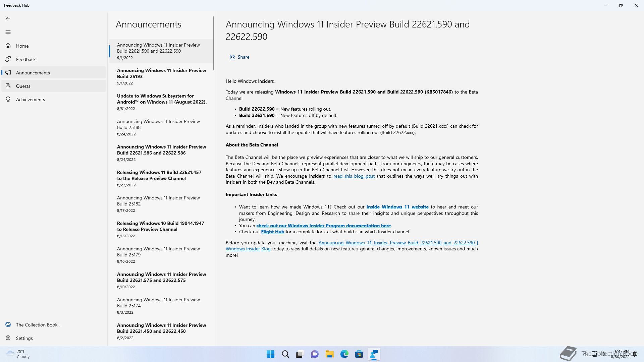644x362 pixels.
Task: Open announcement for Build 25179
Action: 161,255
